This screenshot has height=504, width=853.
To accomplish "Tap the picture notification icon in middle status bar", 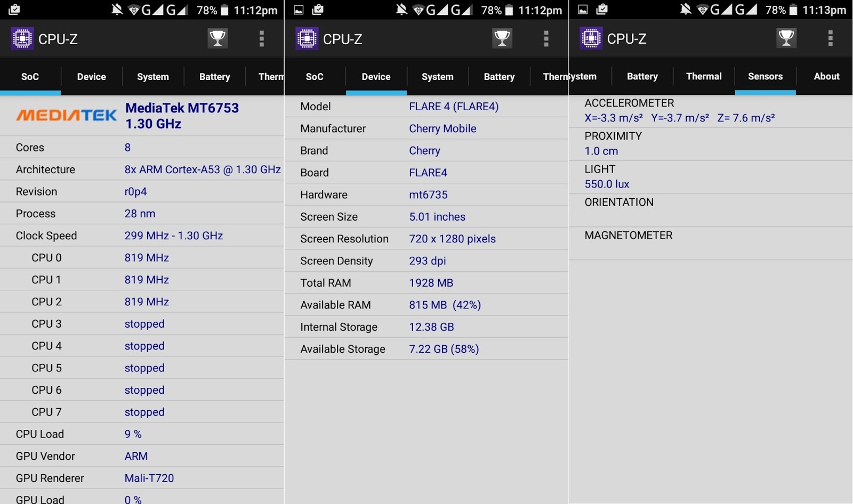I will click(299, 10).
